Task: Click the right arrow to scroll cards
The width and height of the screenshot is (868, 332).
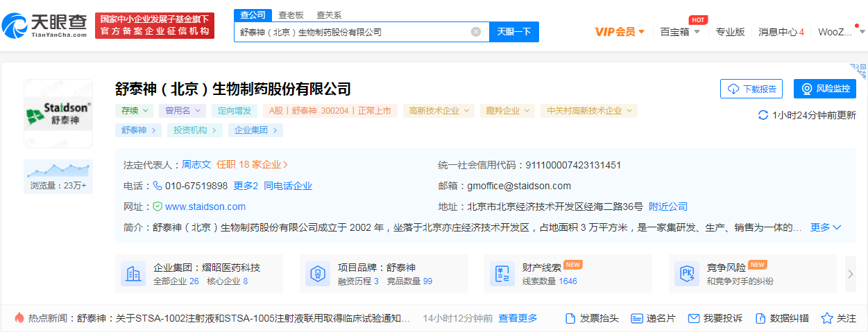Action: 850,274
